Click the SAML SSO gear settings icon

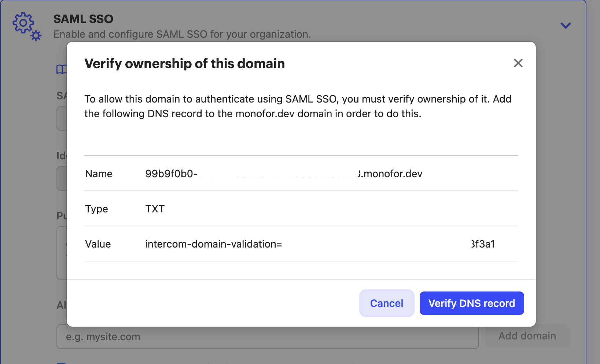pos(27,26)
